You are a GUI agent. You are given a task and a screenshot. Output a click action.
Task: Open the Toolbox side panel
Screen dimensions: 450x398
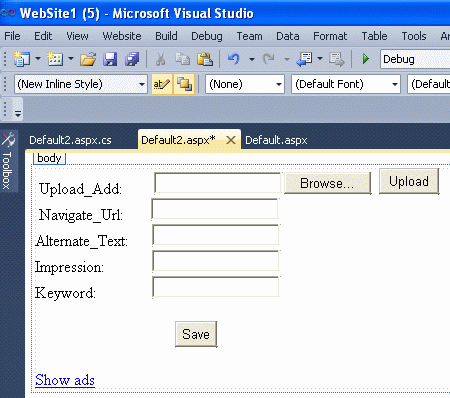click(8, 161)
